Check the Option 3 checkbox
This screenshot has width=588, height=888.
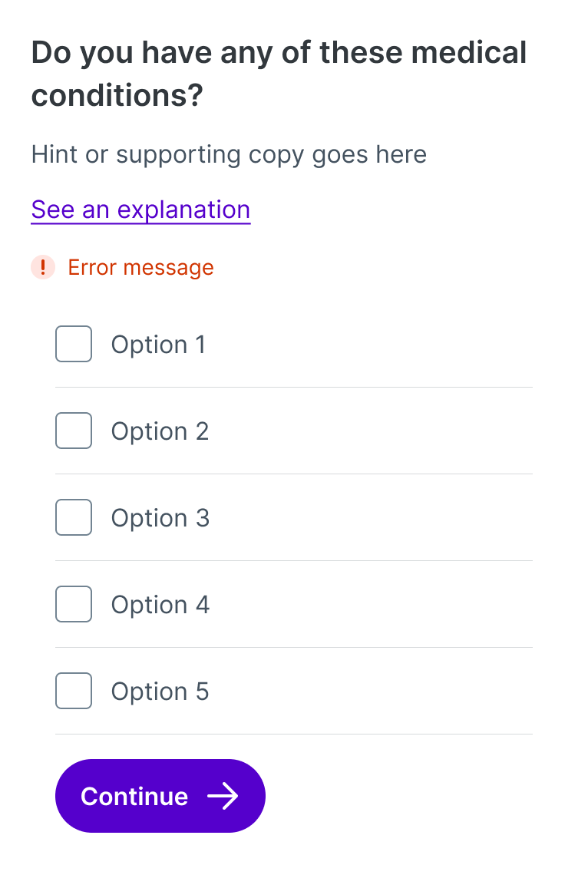73,517
